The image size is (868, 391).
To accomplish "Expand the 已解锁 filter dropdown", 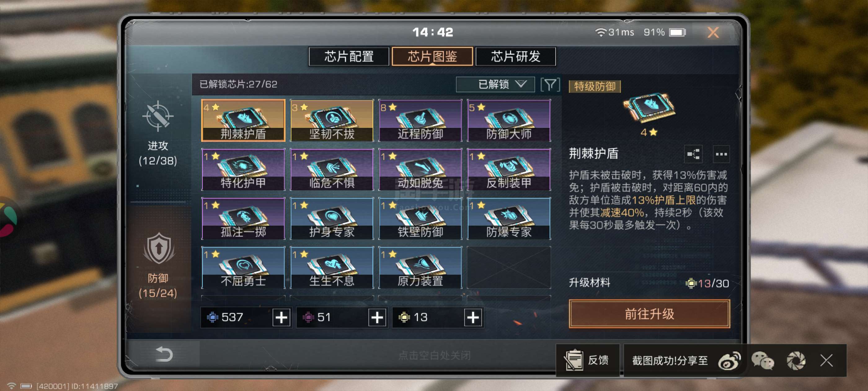I will [495, 84].
